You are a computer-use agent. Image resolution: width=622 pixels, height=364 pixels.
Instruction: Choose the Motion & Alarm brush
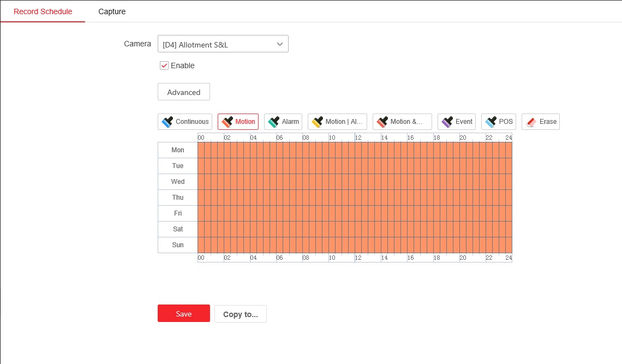[x=402, y=122]
